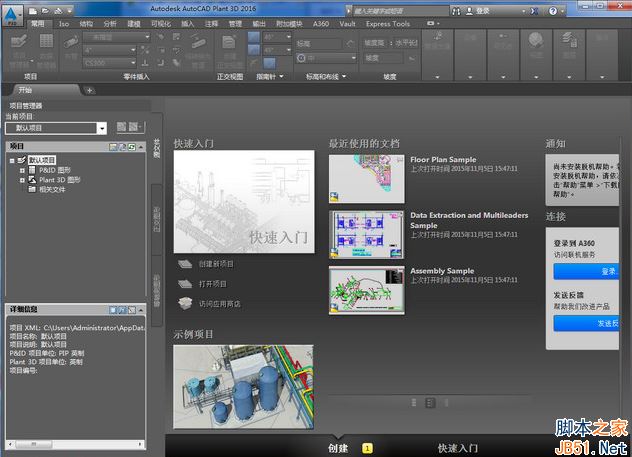Click the Create New Project icon
The height and width of the screenshot is (457, 632).
[184, 264]
